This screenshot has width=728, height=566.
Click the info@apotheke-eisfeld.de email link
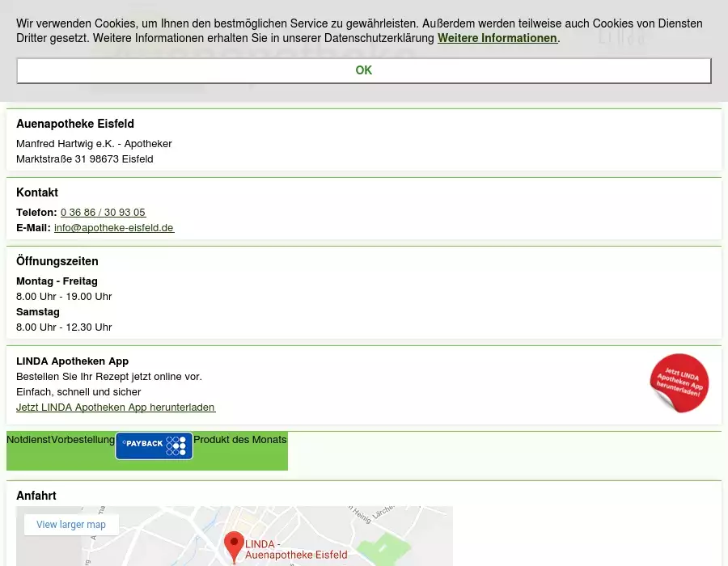(x=114, y=228)
